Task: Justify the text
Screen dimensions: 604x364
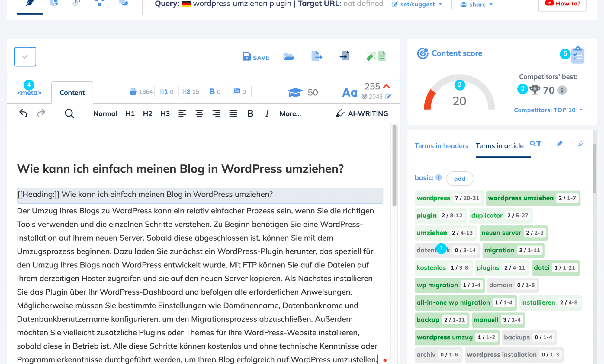Action: click(233, 113)
